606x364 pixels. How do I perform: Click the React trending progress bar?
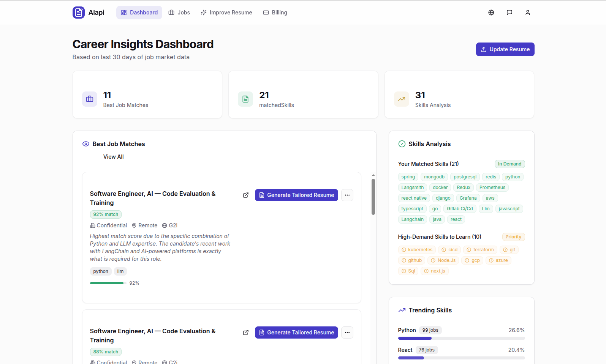point(461,358)
